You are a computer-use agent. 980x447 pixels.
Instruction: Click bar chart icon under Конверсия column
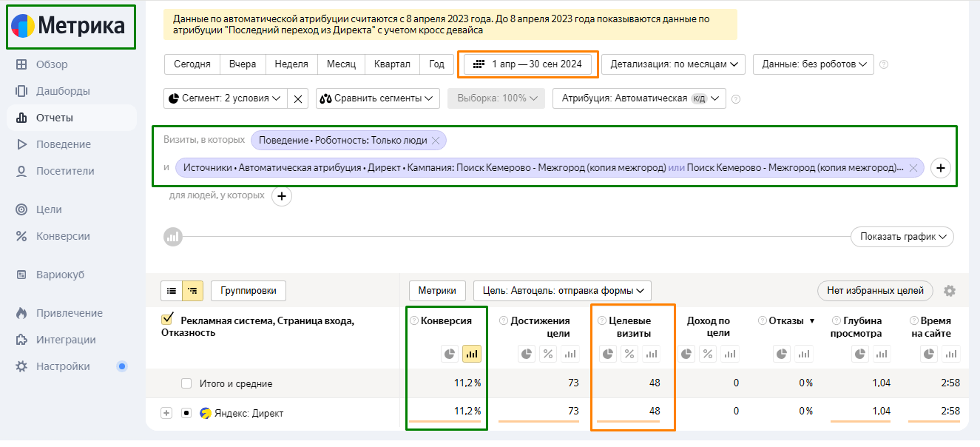pyautogui.click(x=471, y=354)
